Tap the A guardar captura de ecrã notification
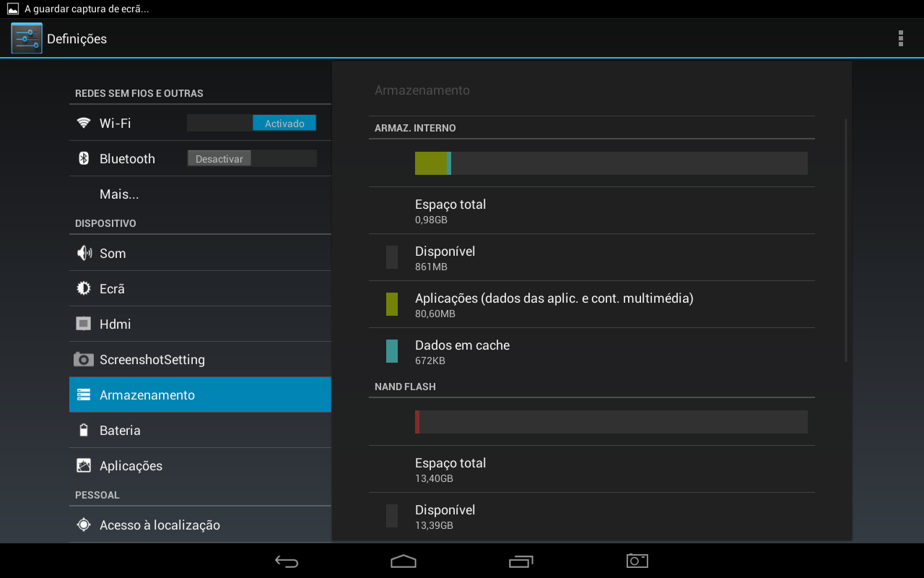 tap(87, 9)
